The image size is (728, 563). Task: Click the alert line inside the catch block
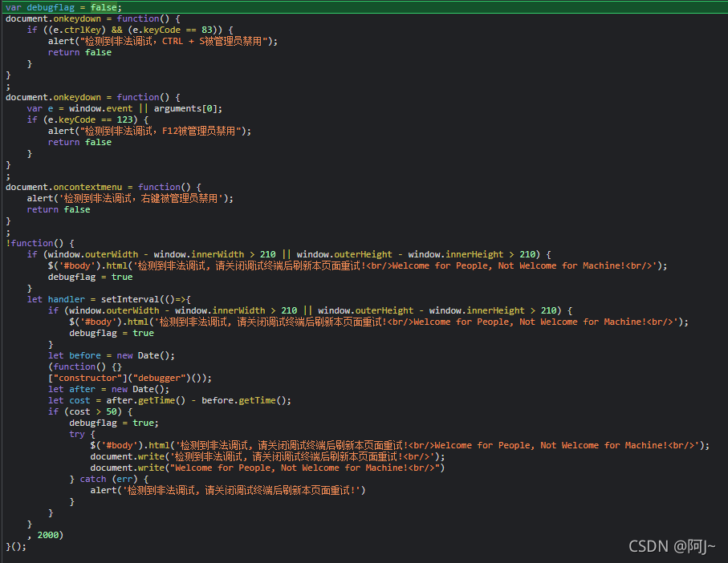tap(228, 490)
